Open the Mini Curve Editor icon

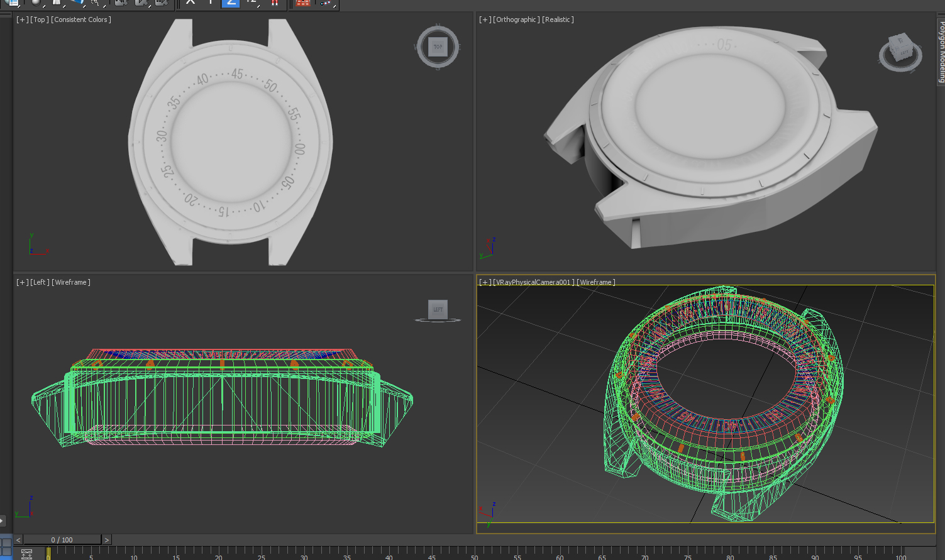[x=26, y=554]
